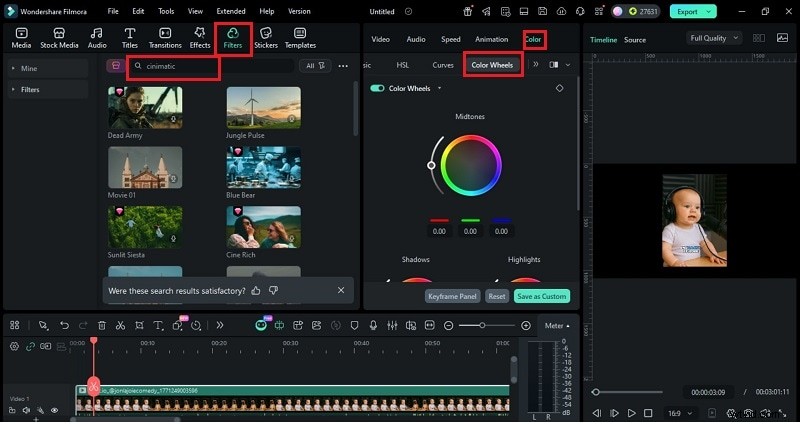Open the Stickers panel
The height and width of the screenshot is (424, 800).
coord(266,38)
